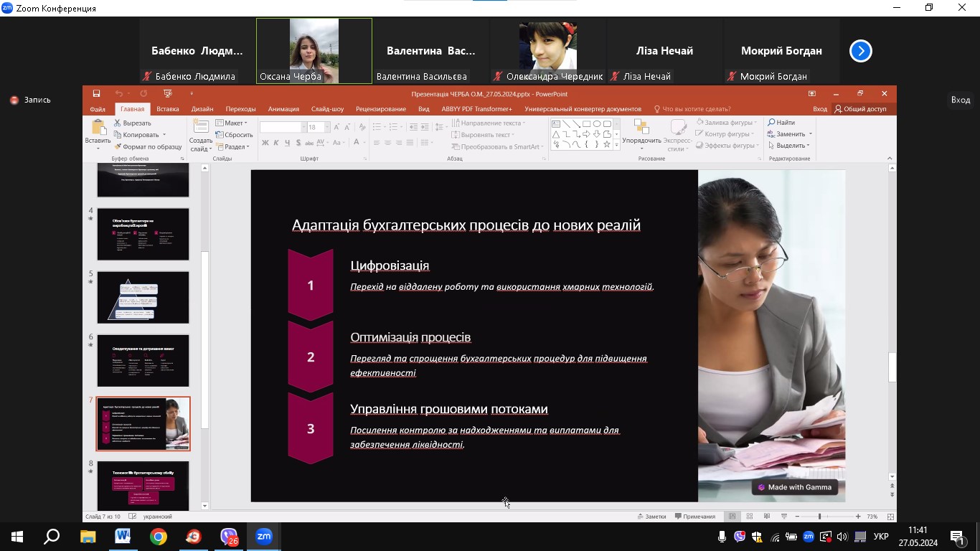Show next Zoom participants arrow
Image resolution: width=980 pixels, height=551 pixels.
(861, 51)
